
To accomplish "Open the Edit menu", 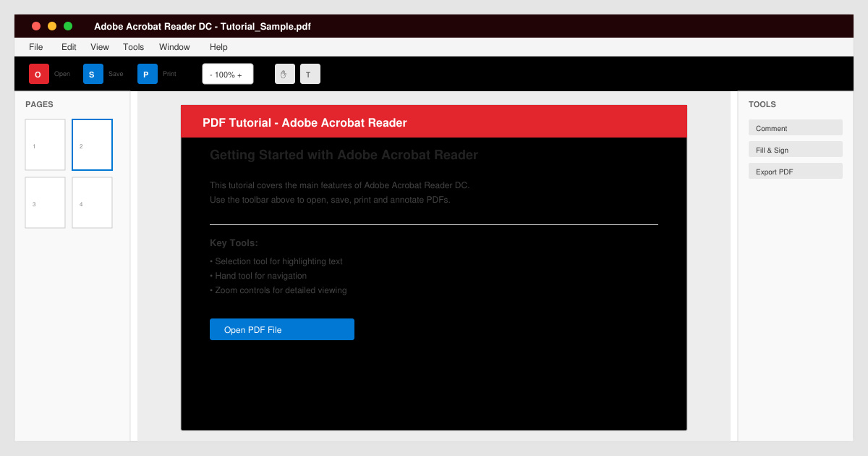I will 69,47.
